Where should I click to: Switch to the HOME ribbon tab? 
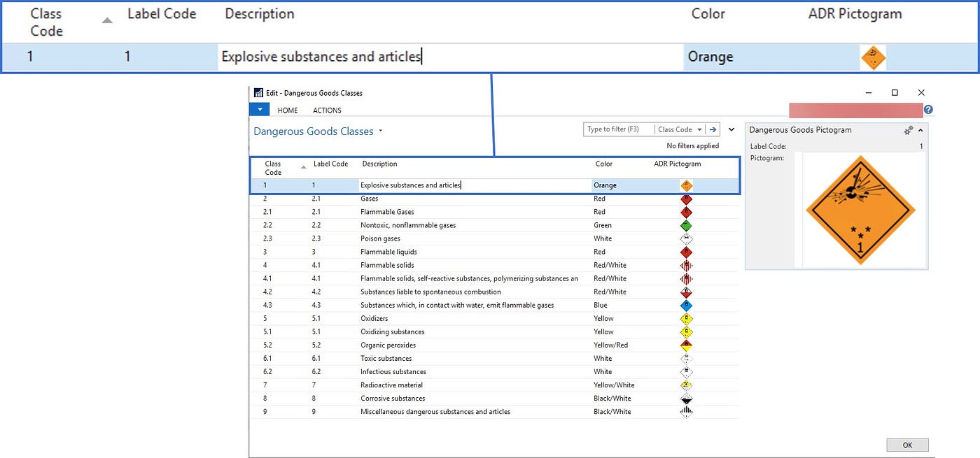(x=288, y=110)
